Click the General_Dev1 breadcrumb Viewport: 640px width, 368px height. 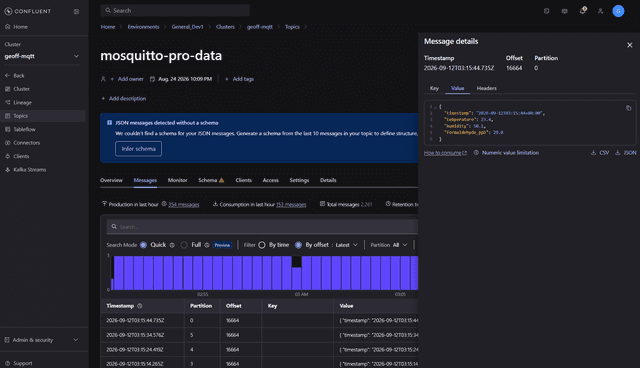(x=187, y=27)
